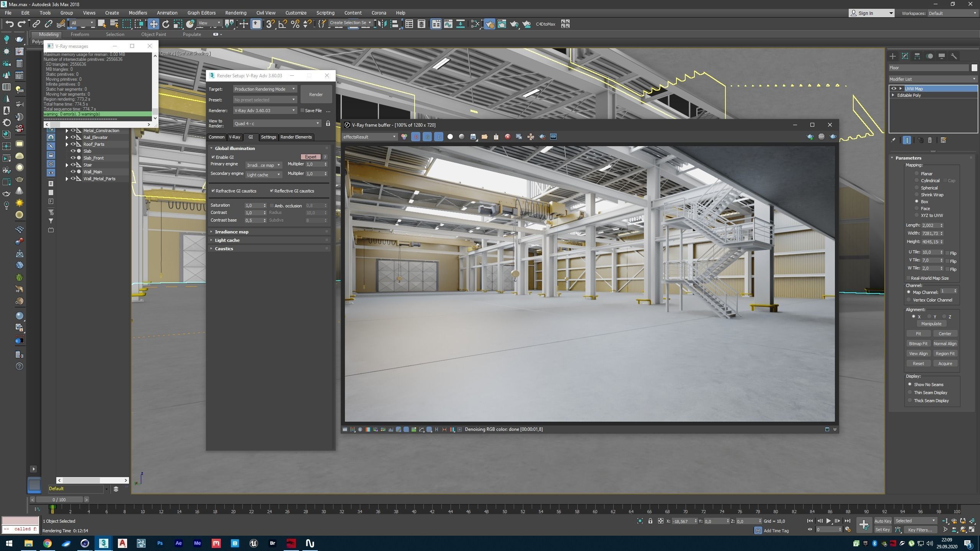Click the Acquire button
Screen dimensions: 980x551
click(x=945, y=364)
